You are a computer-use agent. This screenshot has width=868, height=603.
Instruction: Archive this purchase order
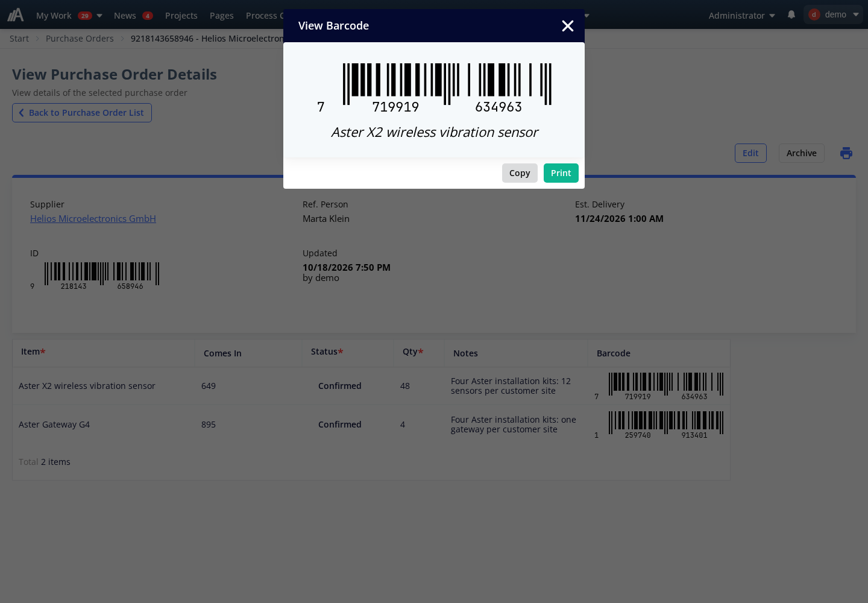[802, 153]
